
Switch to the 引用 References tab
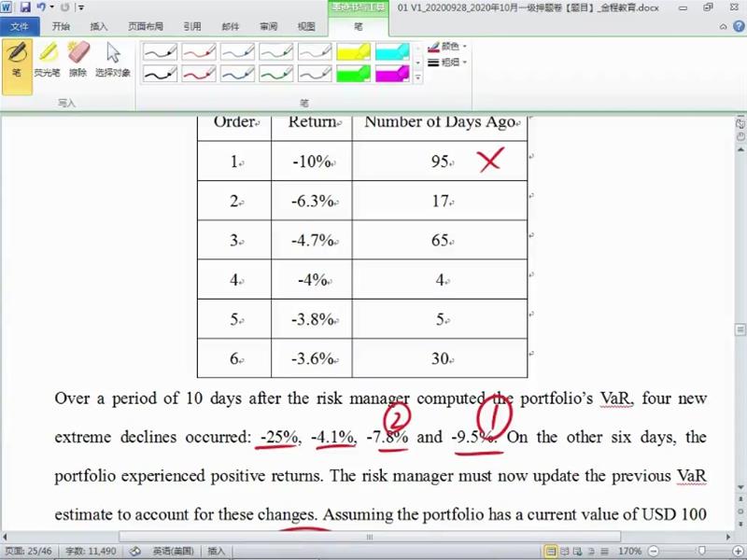(192, 27)
